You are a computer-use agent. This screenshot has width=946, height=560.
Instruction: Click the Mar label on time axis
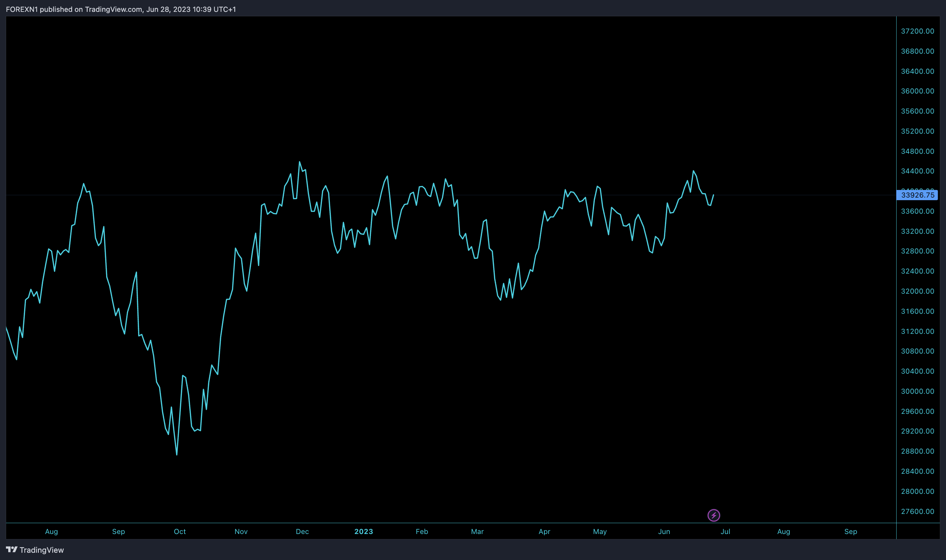477,532
